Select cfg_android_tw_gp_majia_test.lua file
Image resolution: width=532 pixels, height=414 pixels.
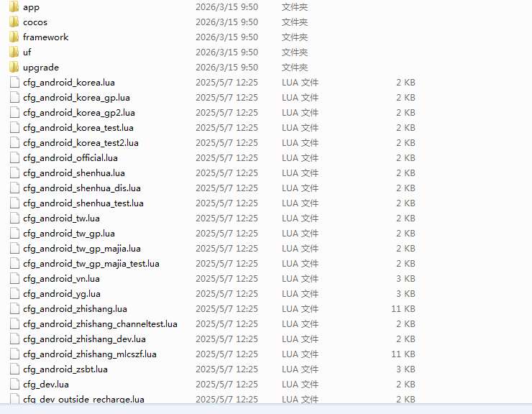click(x=91, y=263)
